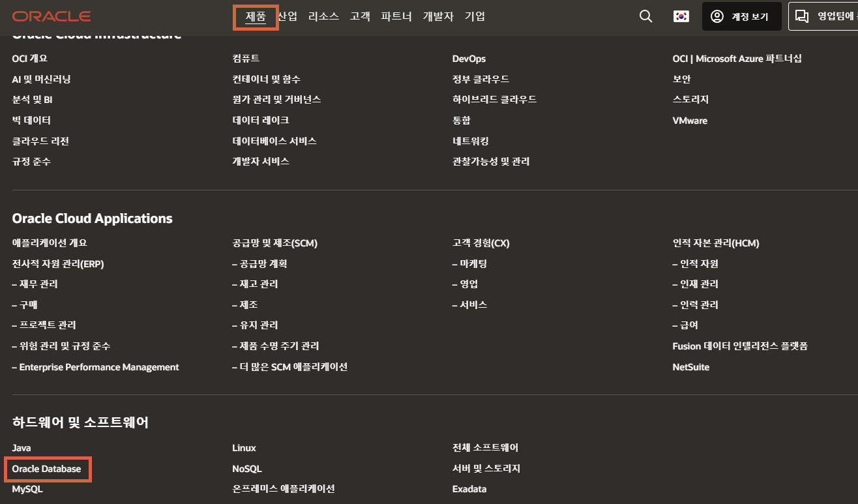Click 컴퓨트 link

click(x=246, y=59)
